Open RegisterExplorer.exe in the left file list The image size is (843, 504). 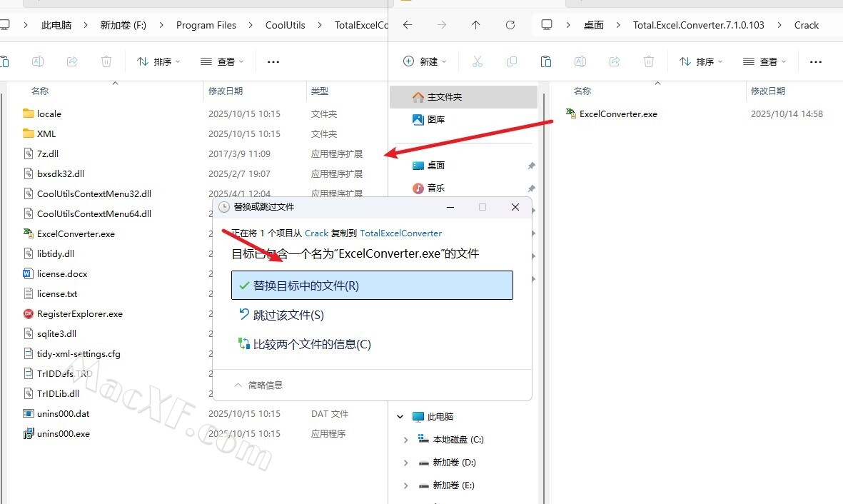tap(79, 313)
